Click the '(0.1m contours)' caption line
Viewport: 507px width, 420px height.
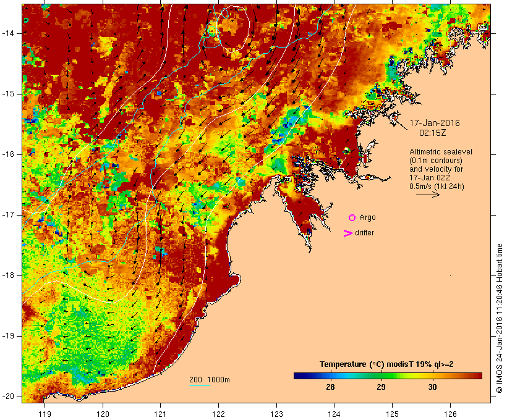pos(436,161)
